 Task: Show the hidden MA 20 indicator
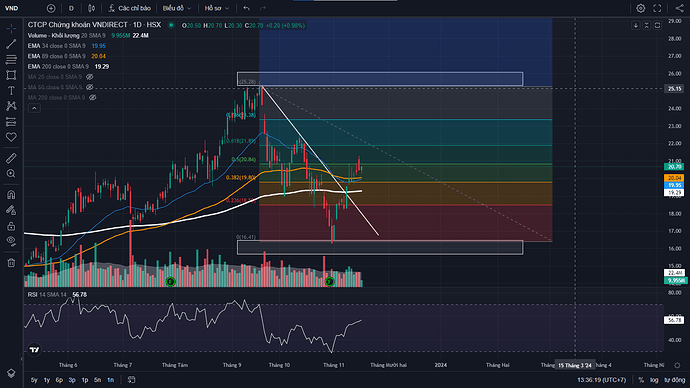[x=90, y=77]
